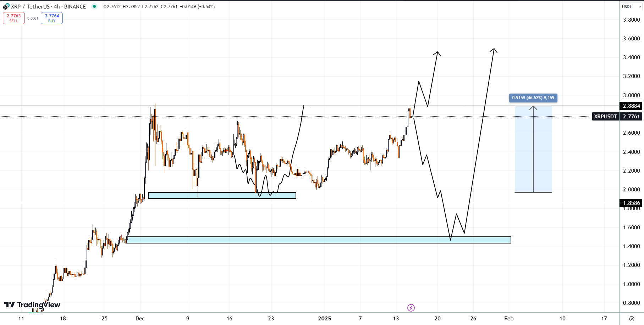Click the 2025 year label on the time axis
The height and width of the screenshot is (325, 644).
325,319
